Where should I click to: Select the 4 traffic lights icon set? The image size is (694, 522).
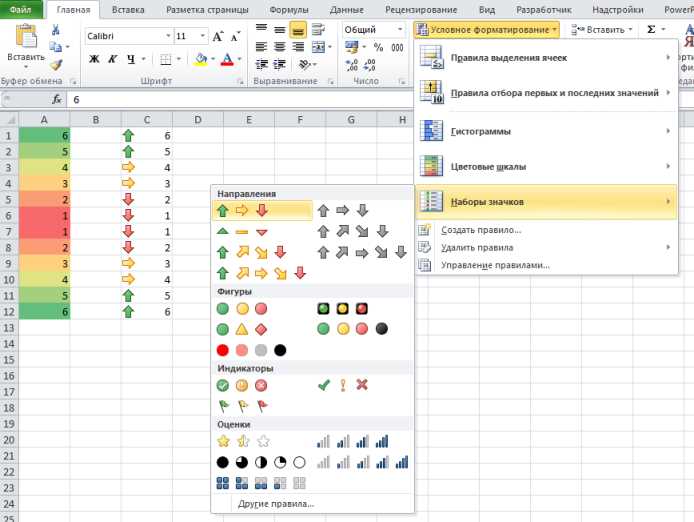(x=353, y=329)
